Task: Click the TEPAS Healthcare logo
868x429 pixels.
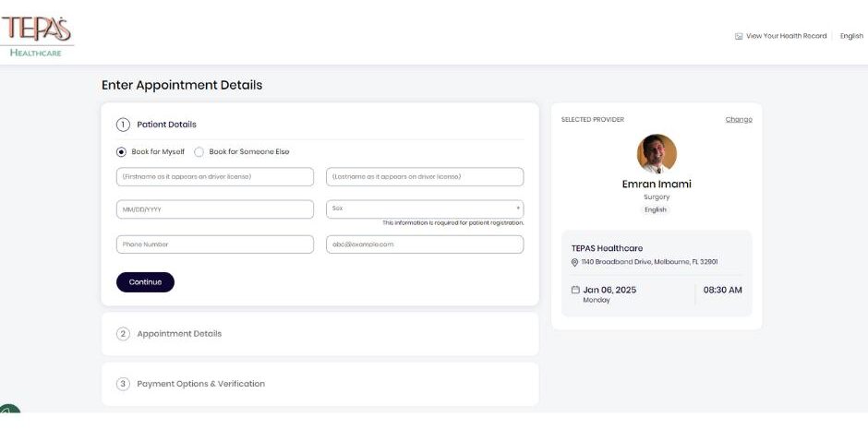Action: 37,37
